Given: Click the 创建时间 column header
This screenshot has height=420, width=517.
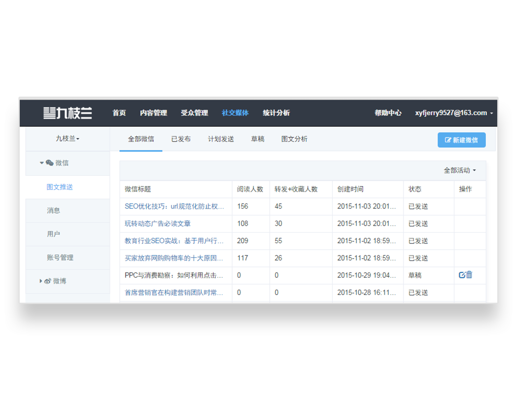Looking at the screenshot, I should (x=350, y=189).
